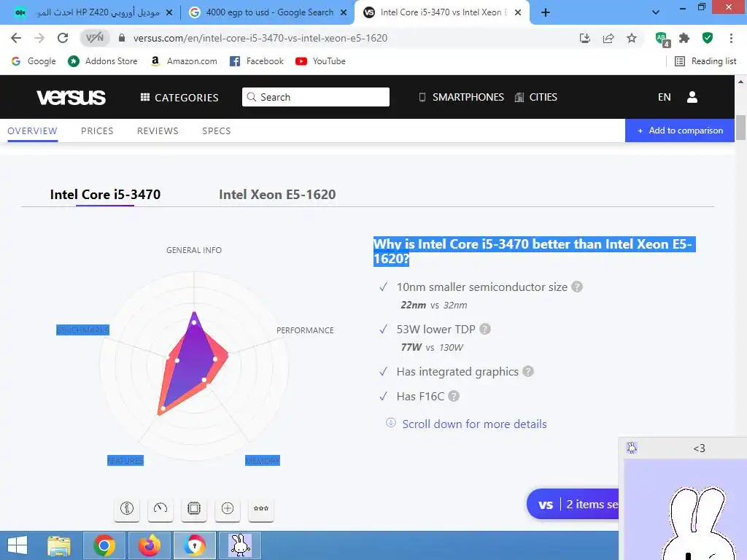Open the AB ad blocker extension
The width and height of the screenshot is (747, 560).
pyautogui.click(x=662, y=39)
